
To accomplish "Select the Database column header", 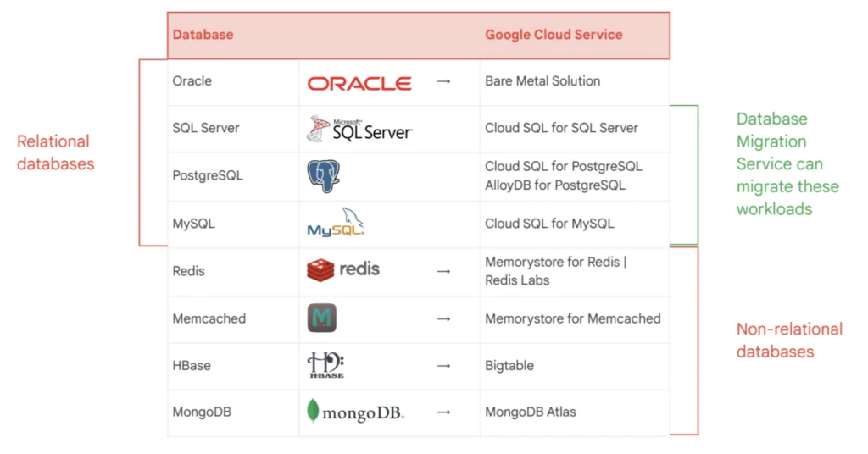I will (203, 34).
